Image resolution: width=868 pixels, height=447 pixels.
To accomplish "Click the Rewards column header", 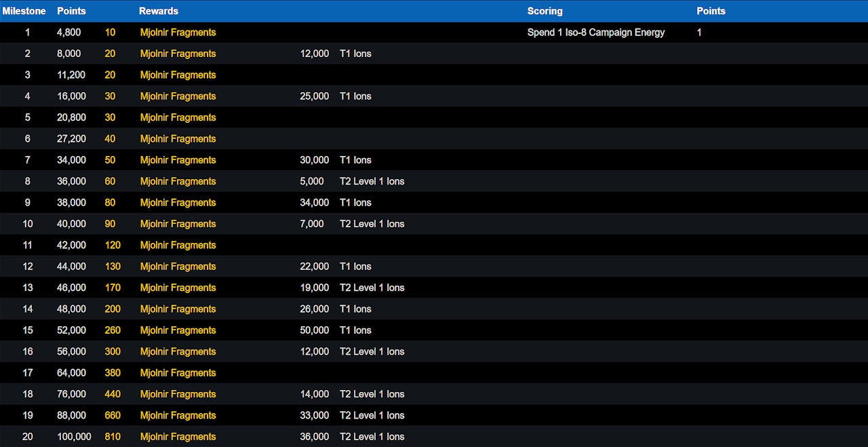I will click(159, 11).
